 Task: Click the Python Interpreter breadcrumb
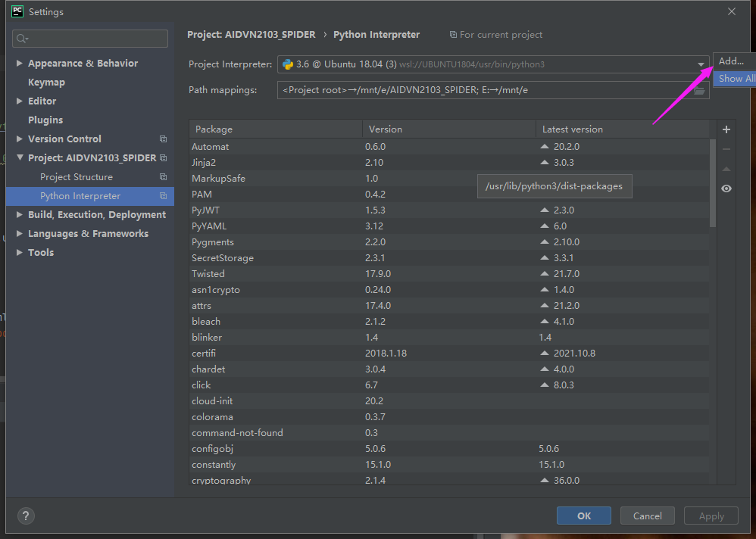376,34
